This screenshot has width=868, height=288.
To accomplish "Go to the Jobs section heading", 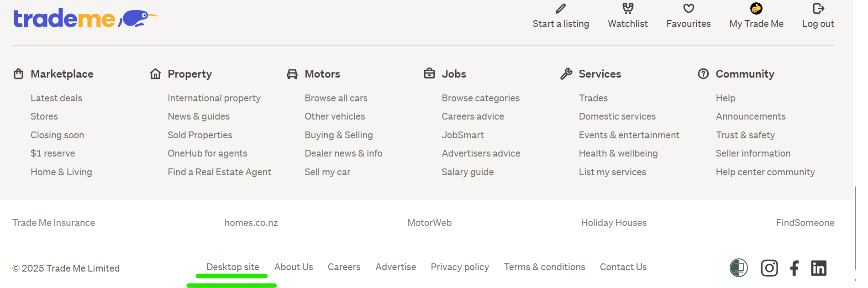I will [454, 74].
